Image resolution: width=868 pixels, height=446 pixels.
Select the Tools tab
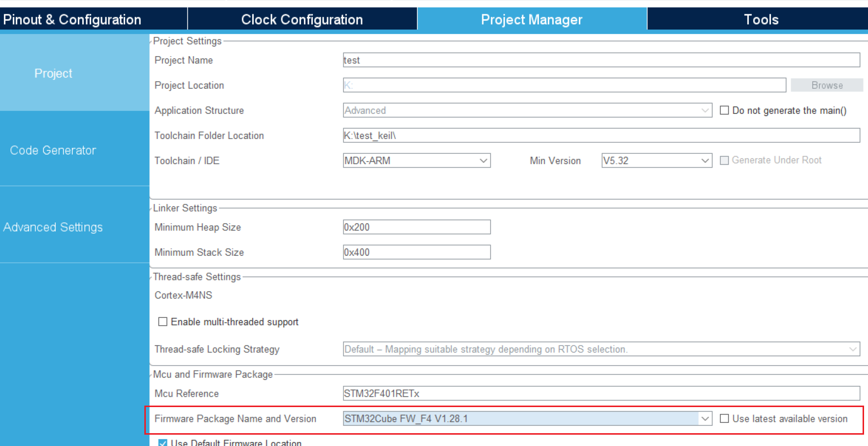[761, 19]
